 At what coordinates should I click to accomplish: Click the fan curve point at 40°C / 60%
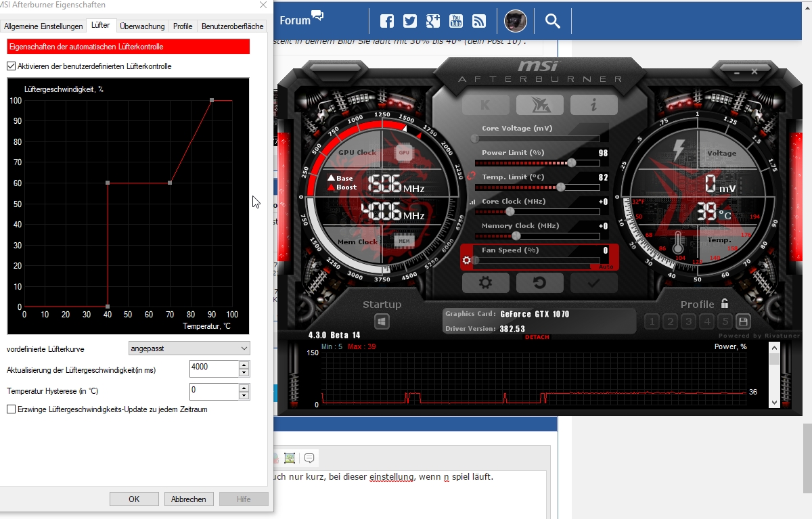pyautogui.click(x=108, y=183)
